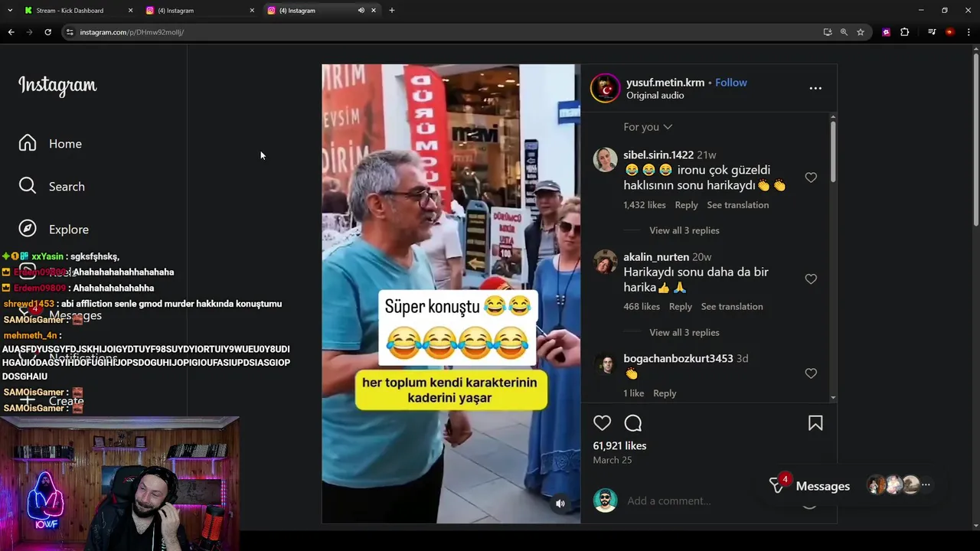View site information icon in address bar

70,32
